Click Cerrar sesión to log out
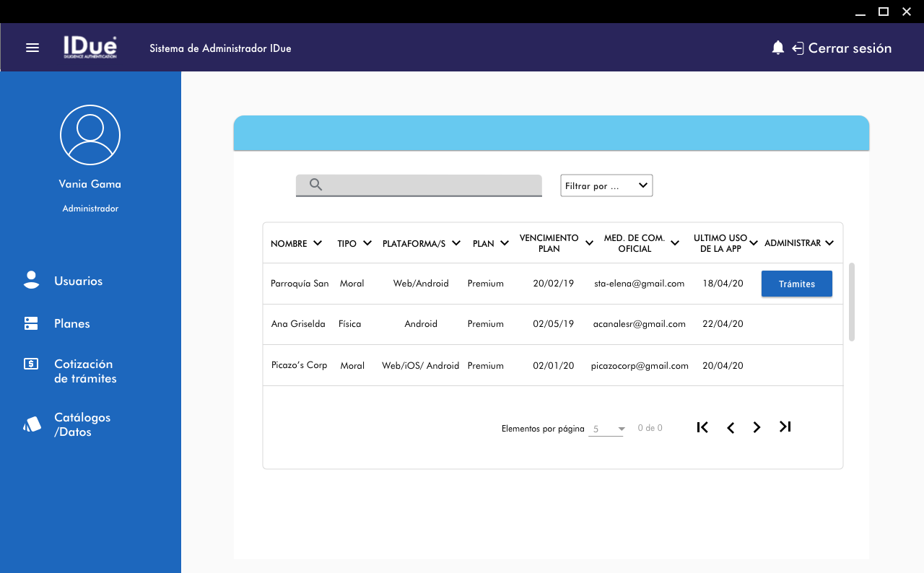The image size is (924, 573). coord(849,48)
